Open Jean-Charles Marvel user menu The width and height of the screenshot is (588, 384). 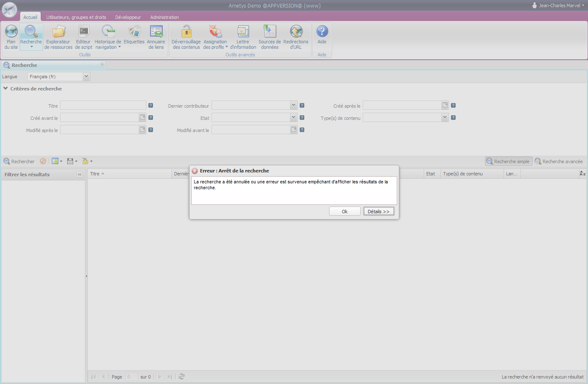click(558, 5)
